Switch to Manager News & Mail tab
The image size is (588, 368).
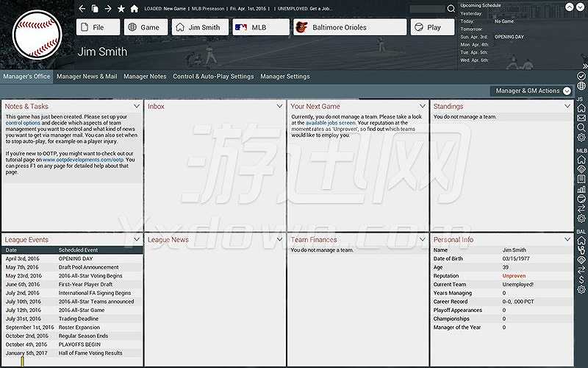[87, 77]
